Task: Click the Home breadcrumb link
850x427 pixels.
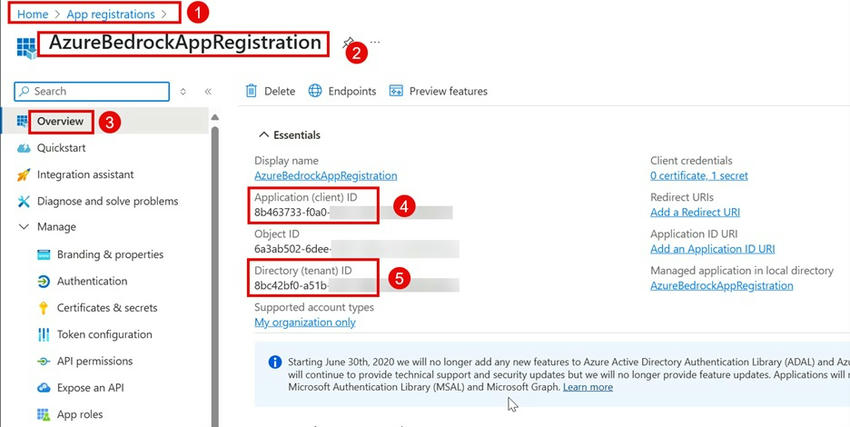Action: click(33, 14)
